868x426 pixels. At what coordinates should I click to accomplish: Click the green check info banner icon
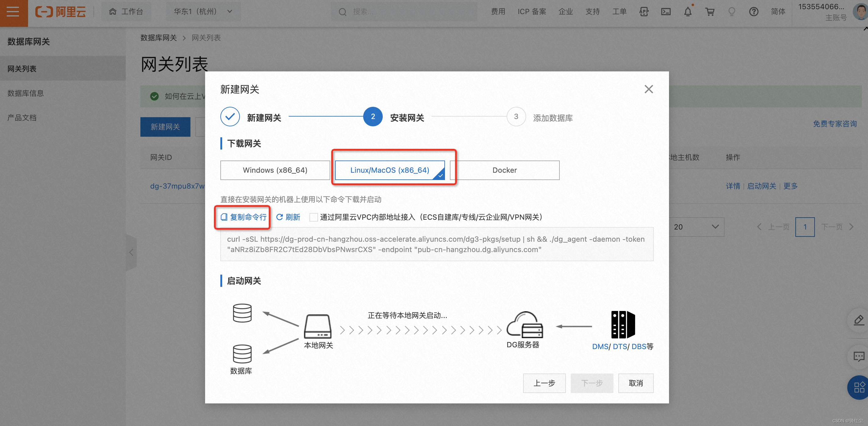pos(154,96)
